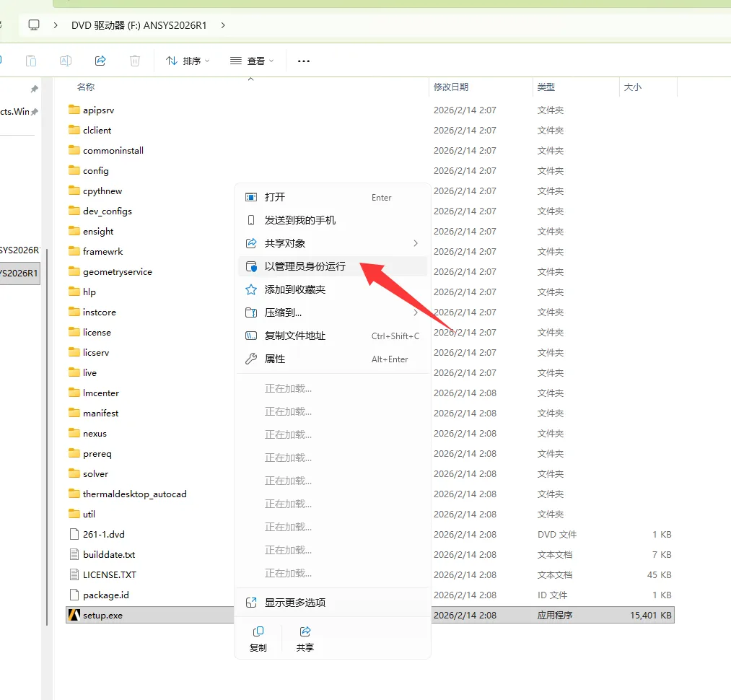Sort by Date modified (修改日期) column header
The width and height of the screenshot is (731, 700).
point(451,87)
